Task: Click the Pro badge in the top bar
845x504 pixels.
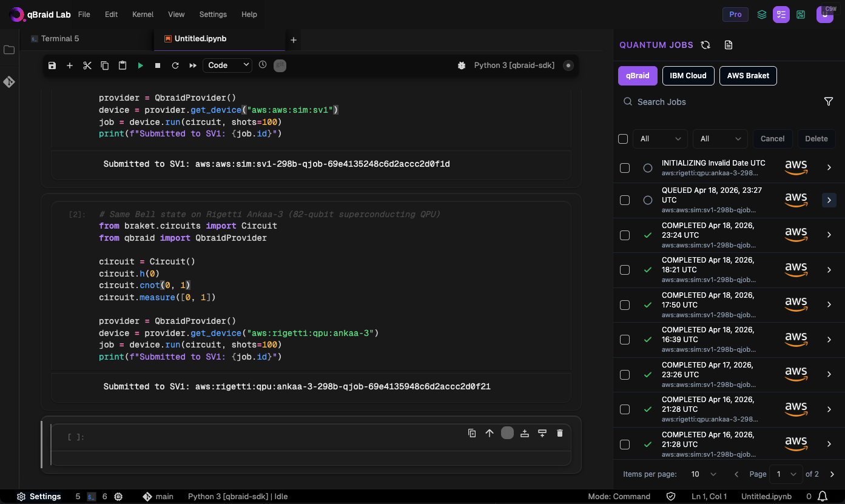Action: pos(735,14)
